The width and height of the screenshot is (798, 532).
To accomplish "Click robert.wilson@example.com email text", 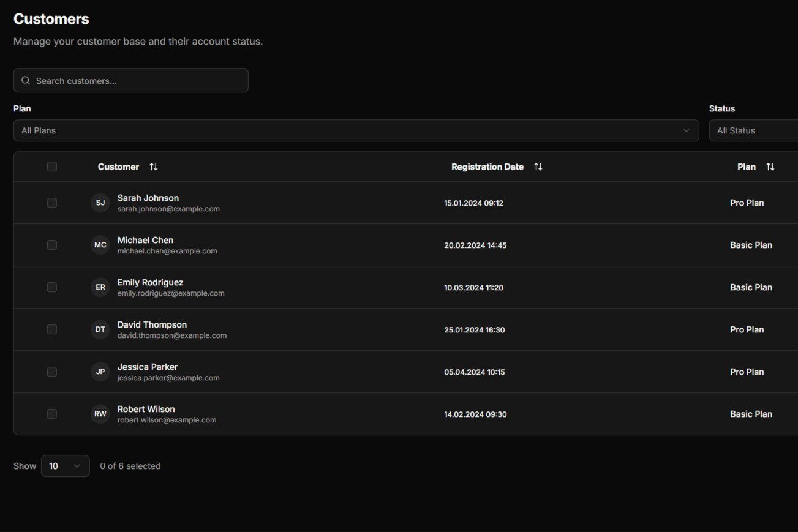I will 167,420.
